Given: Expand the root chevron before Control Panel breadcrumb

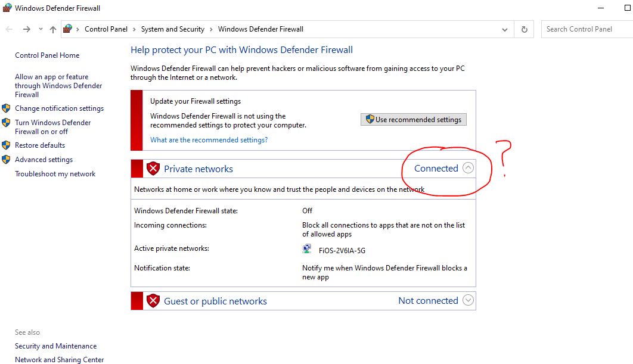Looking at the screenshot, I should tap(77, 29).
